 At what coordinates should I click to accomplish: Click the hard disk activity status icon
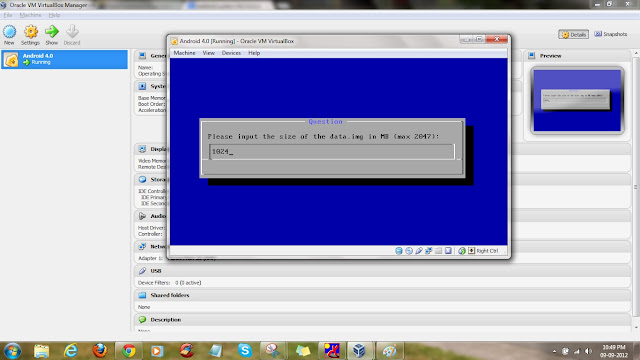pyautogui.click(x=399, y=251)
